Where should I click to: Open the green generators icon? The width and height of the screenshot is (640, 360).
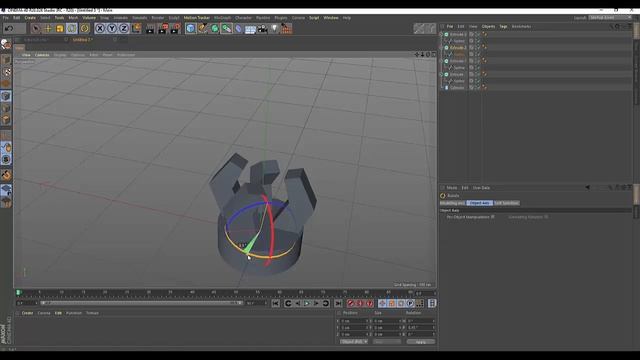(x=215, y=28)
